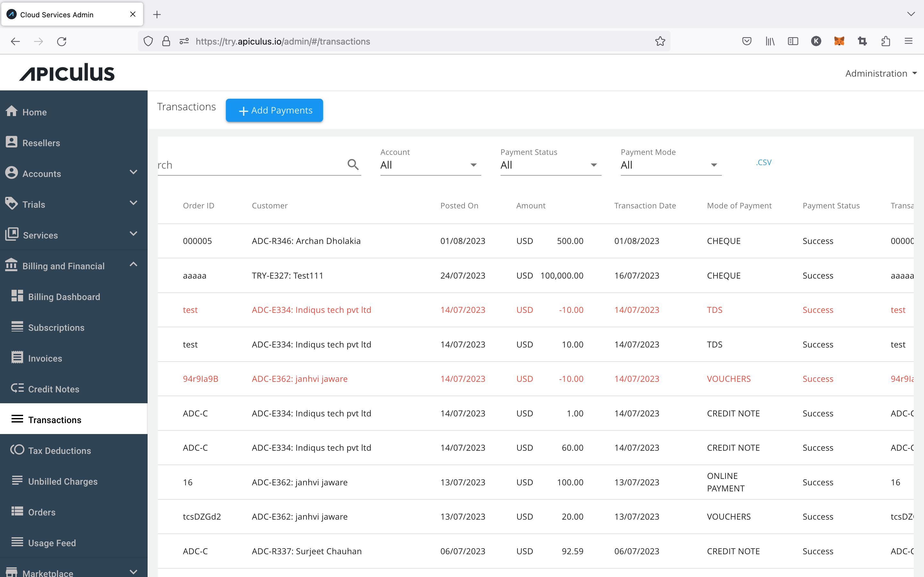This screenshot has height=577, width=924.
Task: Go to Tax Deductions section
Action: (59, 450)
